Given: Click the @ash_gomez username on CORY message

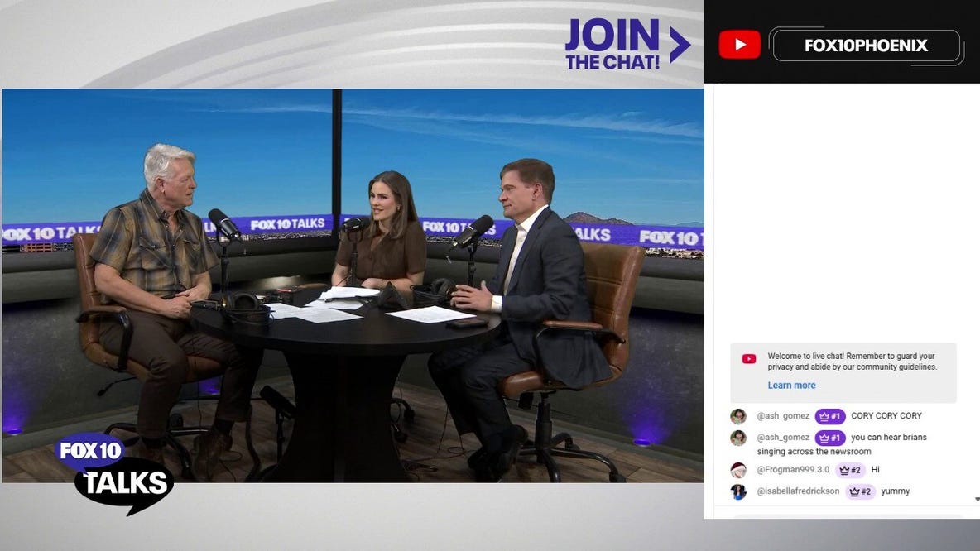Looking at the screenshot, I should [x=783, y=416].
